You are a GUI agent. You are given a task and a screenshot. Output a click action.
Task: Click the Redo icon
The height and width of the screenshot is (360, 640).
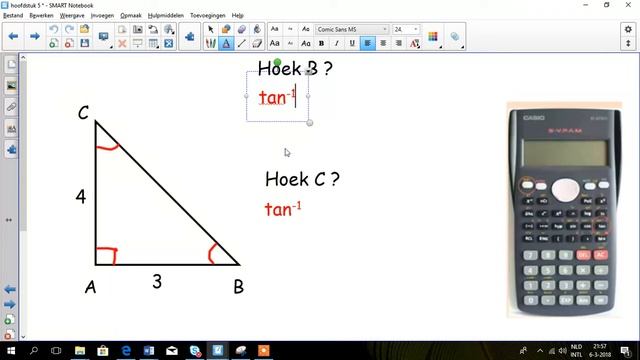(x=69, y=29)
